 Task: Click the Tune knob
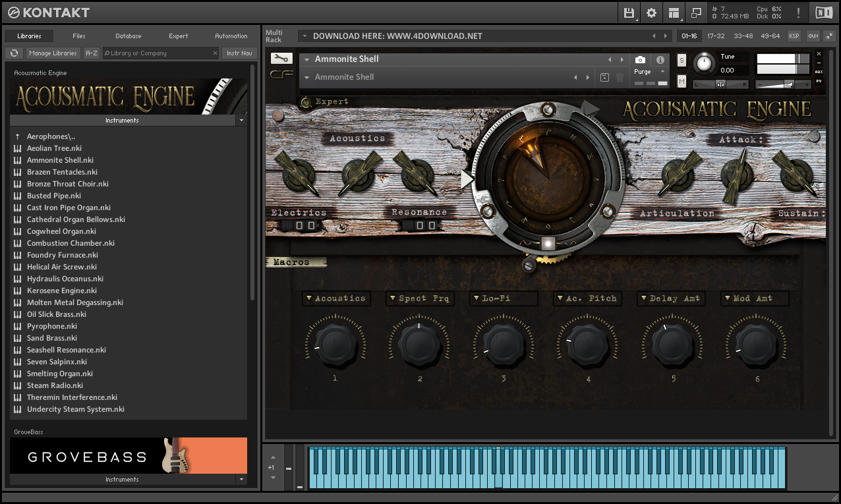click(705, 63)
